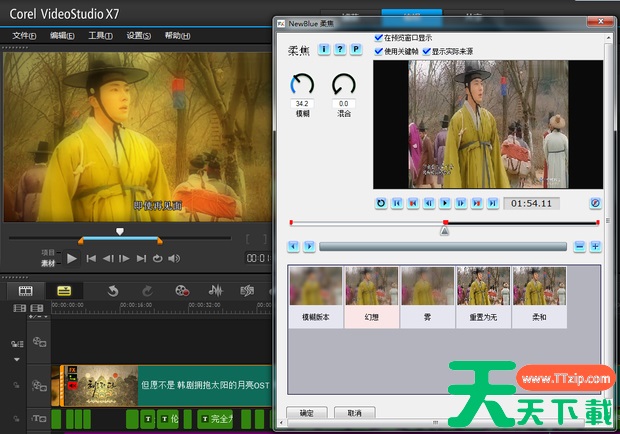The width and height of the screenshot is (620, 434).
Task: Step back one frame in NewBlue dialog
Action: click(429, 203)
